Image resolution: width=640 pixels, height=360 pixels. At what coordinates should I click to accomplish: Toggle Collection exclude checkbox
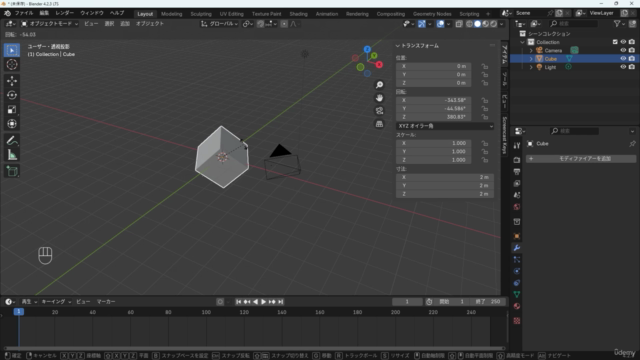pos(615,42)
